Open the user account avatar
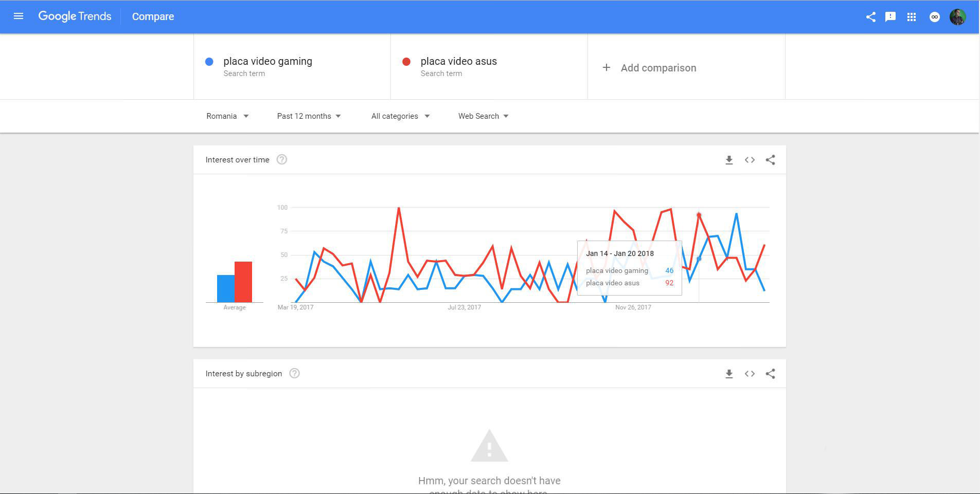Screen dimensions: 980x494 [x=957, y=17]
